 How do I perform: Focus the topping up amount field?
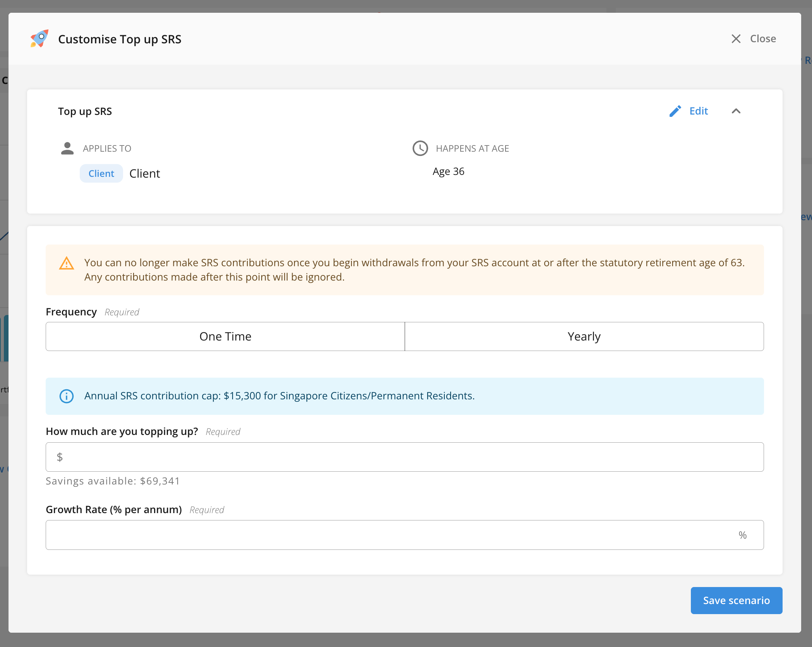point(404,457)
